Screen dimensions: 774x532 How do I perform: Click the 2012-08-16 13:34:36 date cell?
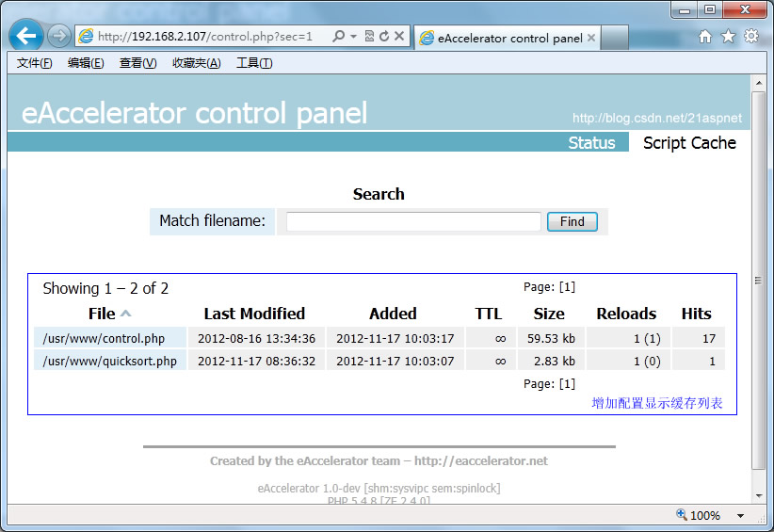click(x=256, y=339)
